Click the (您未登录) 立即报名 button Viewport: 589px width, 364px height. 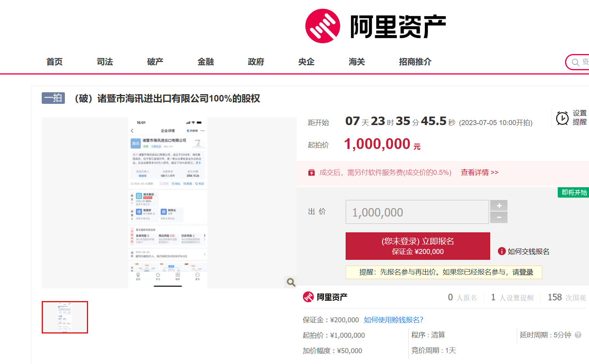(x=418, y=246)
